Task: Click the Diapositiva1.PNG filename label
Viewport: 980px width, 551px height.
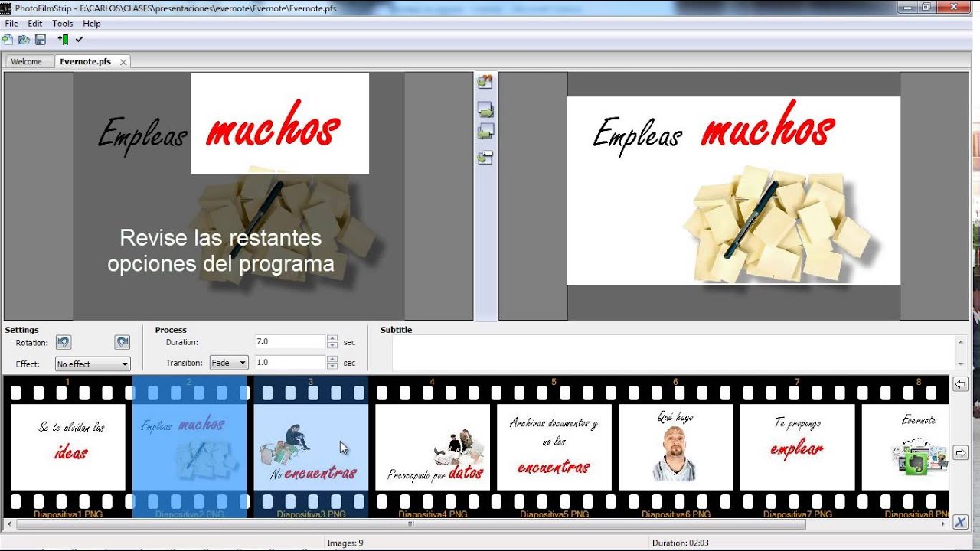Action: pos(68,514)
